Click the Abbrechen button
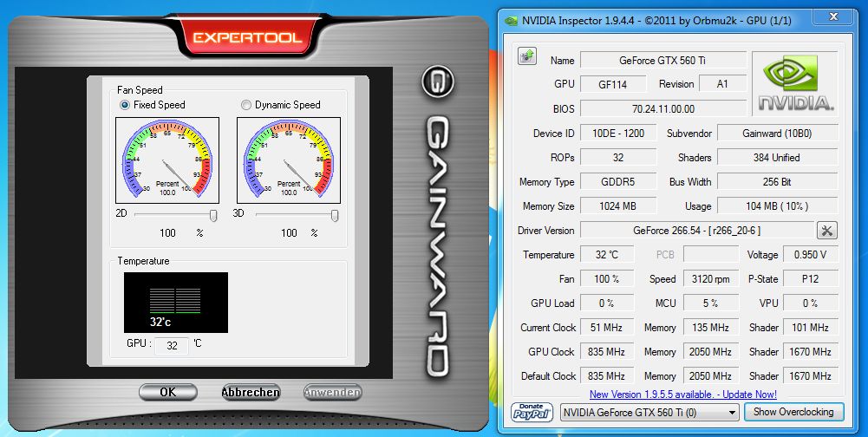This screenshot has width=868, height=437. 251,392
